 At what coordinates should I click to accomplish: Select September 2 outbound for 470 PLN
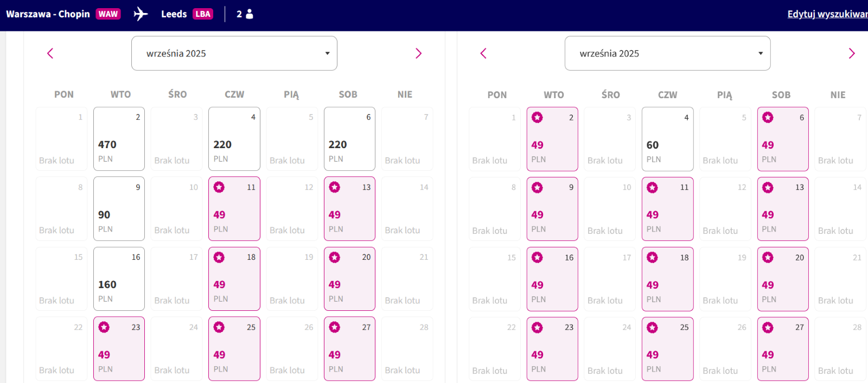[119, 139]
